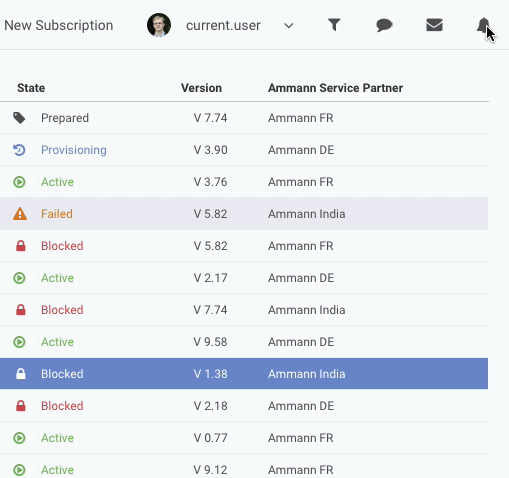Select the Failed state text
Viewport: 509px width, 478px height.
click(57, 214)
